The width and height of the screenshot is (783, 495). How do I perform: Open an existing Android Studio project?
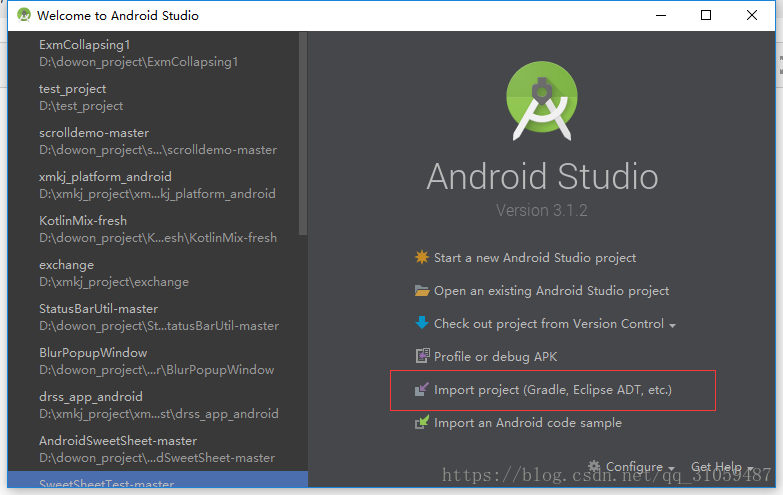click(x=551, y=291)
